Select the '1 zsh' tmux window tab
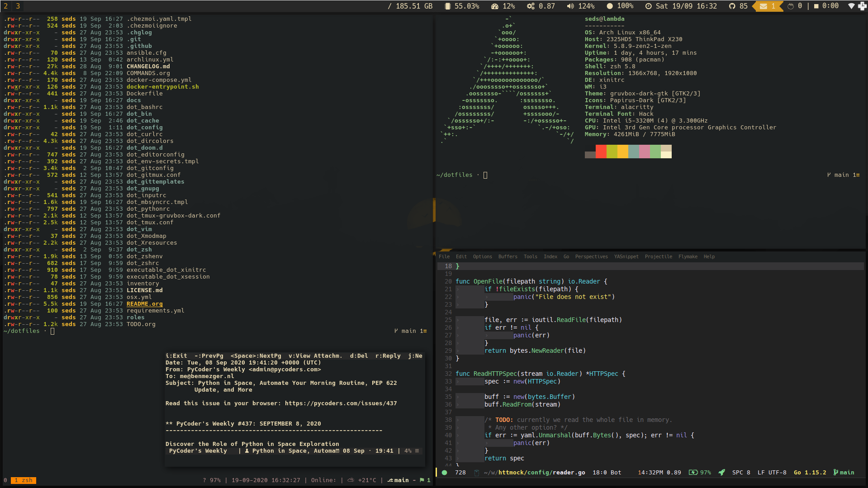The image size is (868, 488). 23,480
